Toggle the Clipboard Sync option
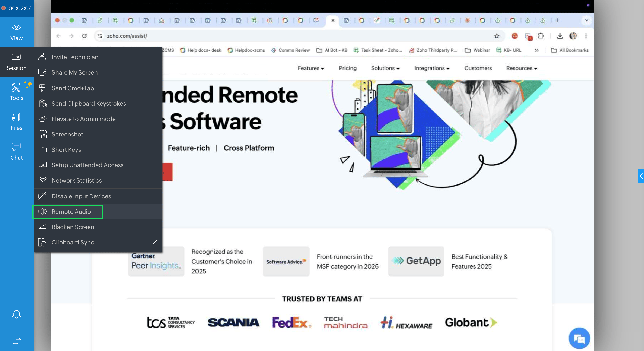Screen dimensions: 644x351 [73, 242]
